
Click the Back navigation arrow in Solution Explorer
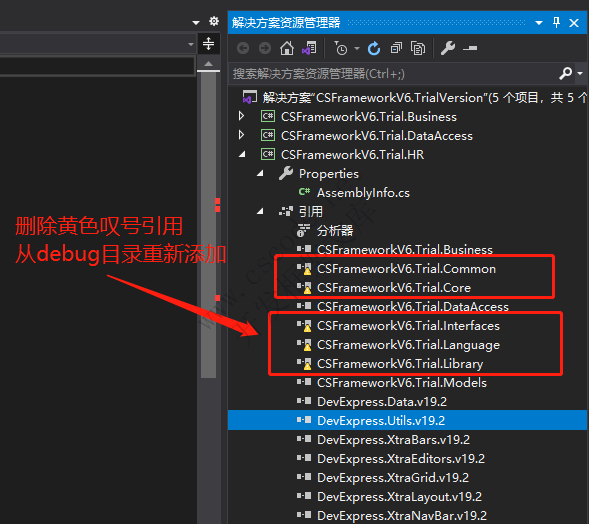[243, 48]
